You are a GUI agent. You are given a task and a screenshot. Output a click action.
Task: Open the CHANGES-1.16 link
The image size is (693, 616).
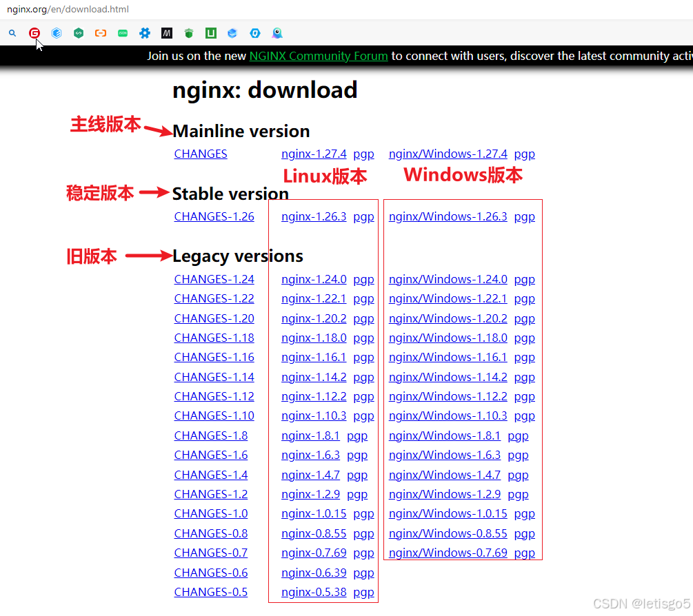point(214,357)
